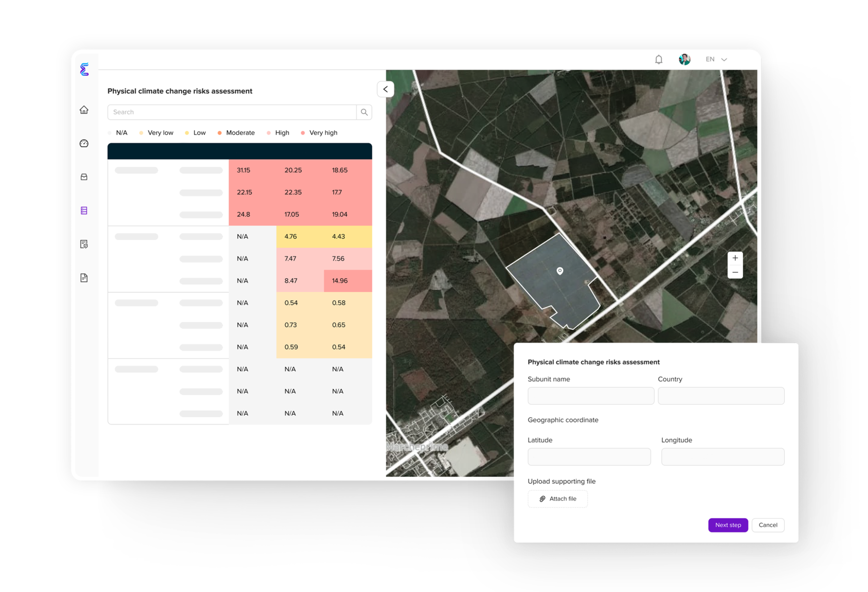This screenshot has width=868, height=592.
Task: Select the table cell showing 17.05
Action: 300,215
